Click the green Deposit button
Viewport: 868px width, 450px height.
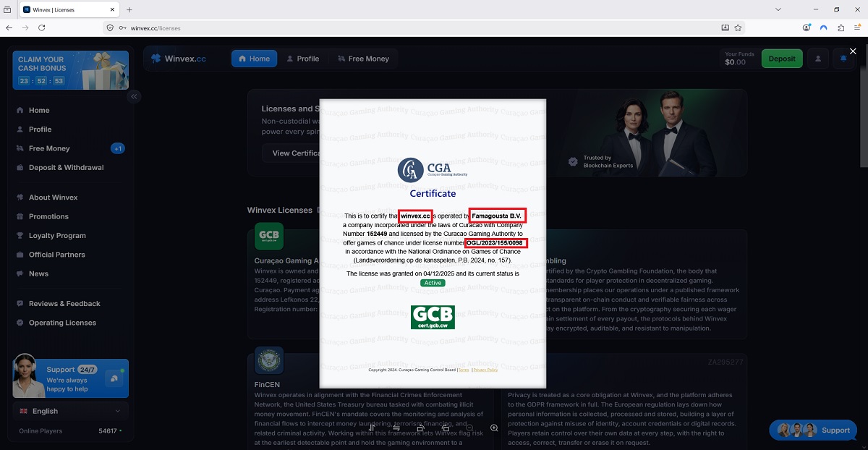click(782, 59)
